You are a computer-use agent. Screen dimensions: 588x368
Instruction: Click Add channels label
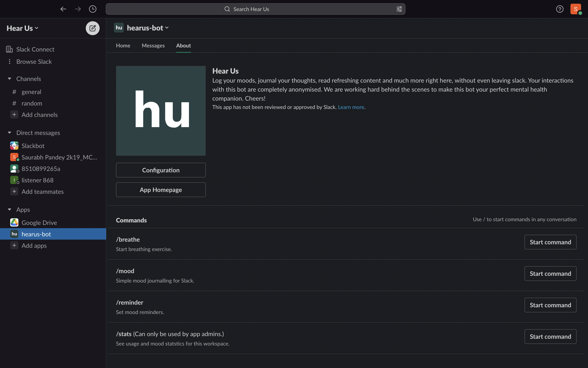[40, 115]
